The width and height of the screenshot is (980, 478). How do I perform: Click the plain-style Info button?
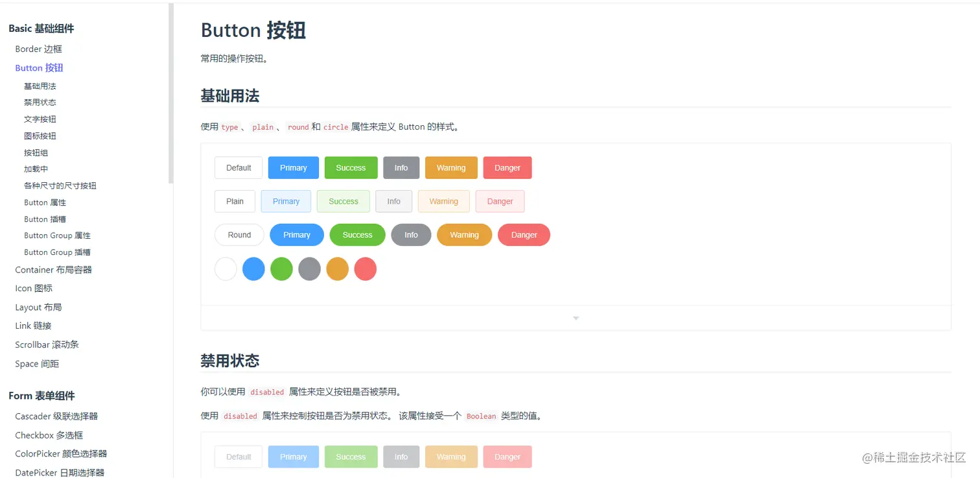[x=394, y=201]
